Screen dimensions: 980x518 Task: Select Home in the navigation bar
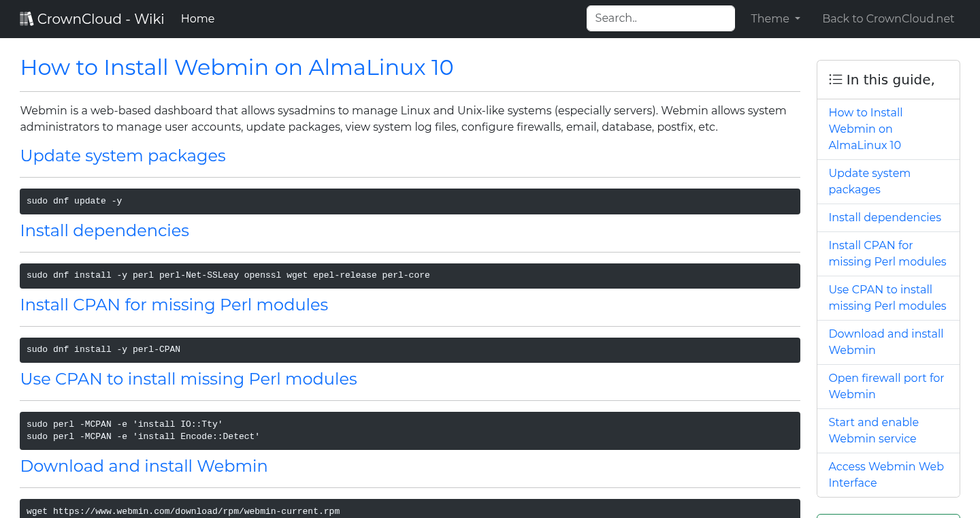197,18
